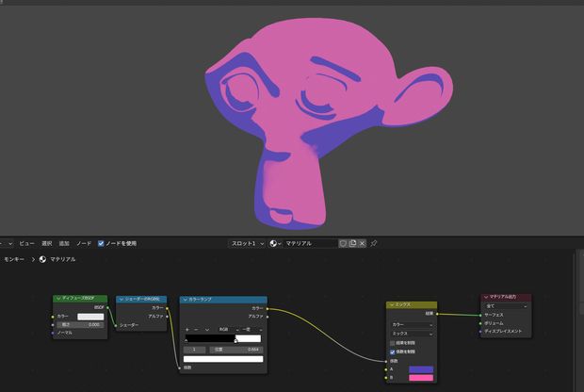This screenshot has width=584, height=392.
Task: Open the ミックス blend mode dropdown
Action: click(412, 334)
